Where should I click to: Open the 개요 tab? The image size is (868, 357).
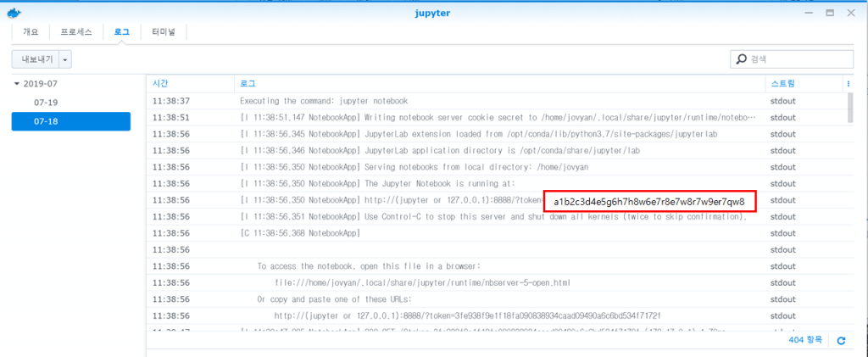31,32
